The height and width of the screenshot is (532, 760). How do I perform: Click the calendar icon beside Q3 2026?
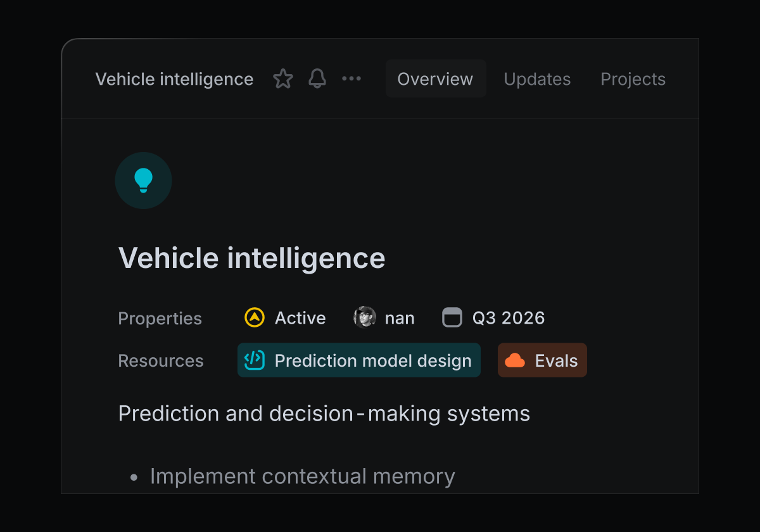[452, 317]
